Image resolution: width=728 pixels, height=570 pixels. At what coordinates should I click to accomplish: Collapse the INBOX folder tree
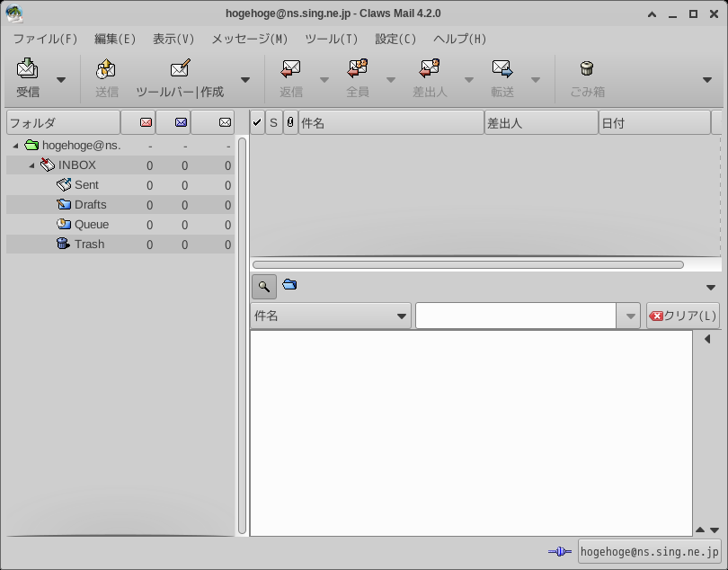[x=31, y=165]
